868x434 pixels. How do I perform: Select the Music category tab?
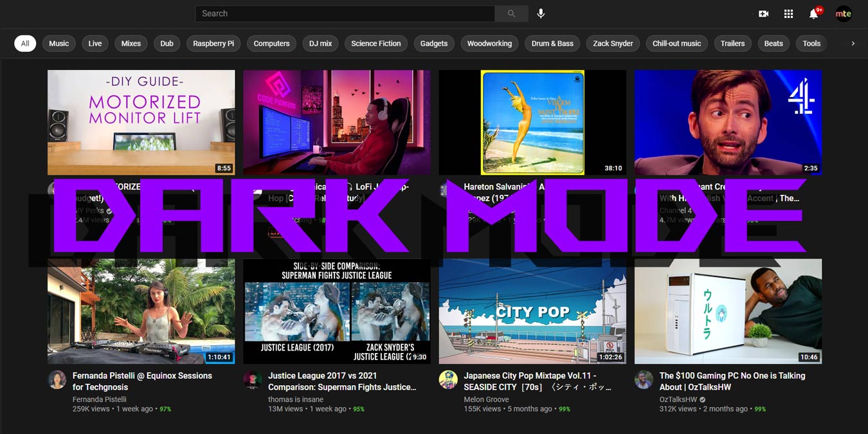pyautogui.click(x=59, y=43)
